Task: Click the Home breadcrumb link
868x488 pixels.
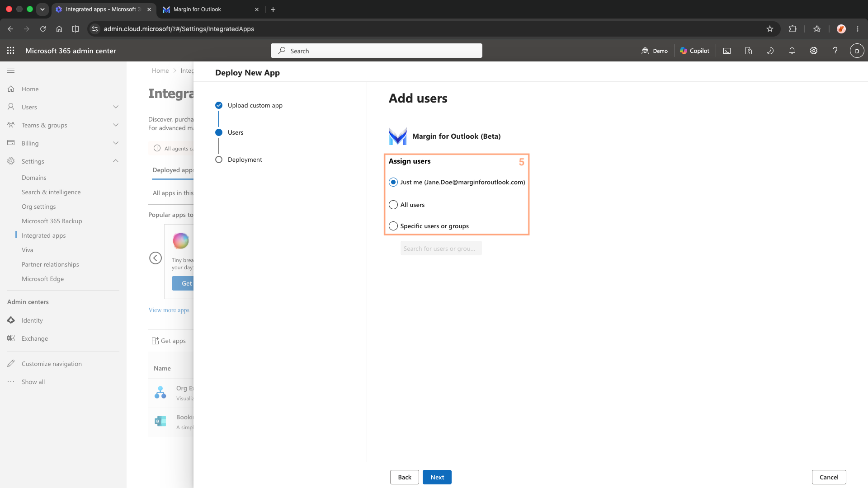Action: (160, 70)
